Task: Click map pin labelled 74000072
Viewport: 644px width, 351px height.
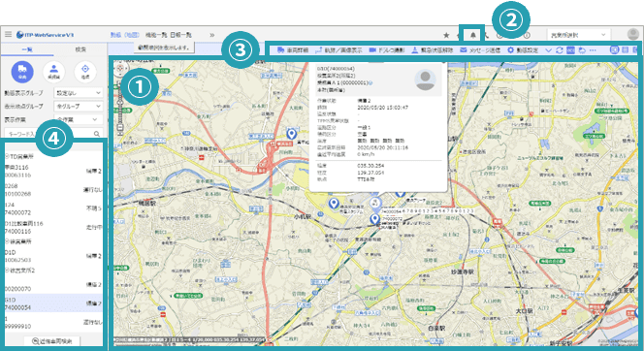Action: pyautogui.click(x=374, y=218)
